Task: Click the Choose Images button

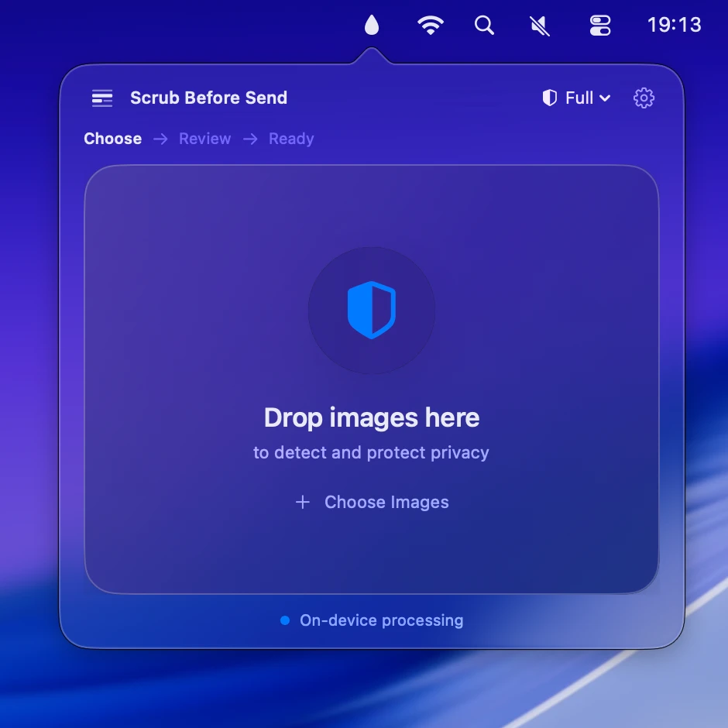Action: coord(372,502)
